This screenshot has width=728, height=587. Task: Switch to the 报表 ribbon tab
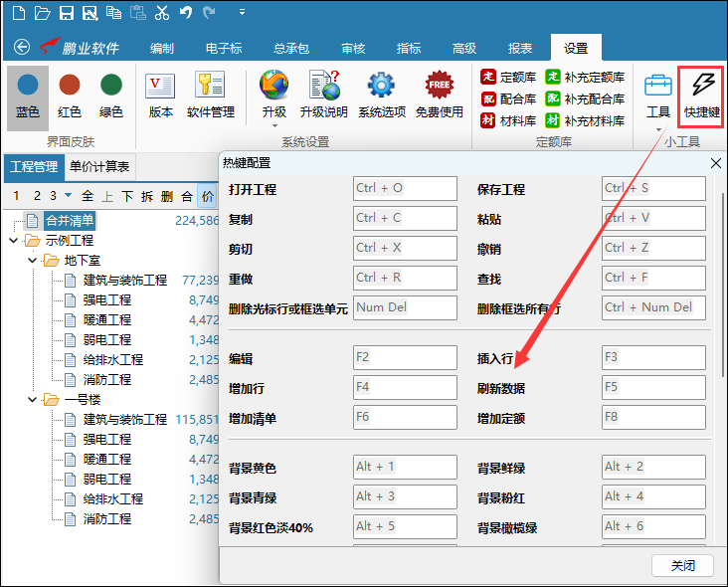(x=519, y=48)
